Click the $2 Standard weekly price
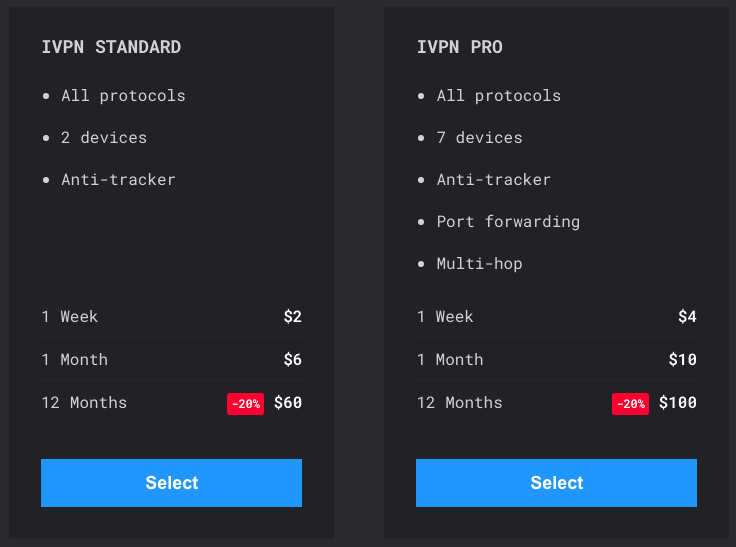The image size is (736, 547). click(292, 316)
